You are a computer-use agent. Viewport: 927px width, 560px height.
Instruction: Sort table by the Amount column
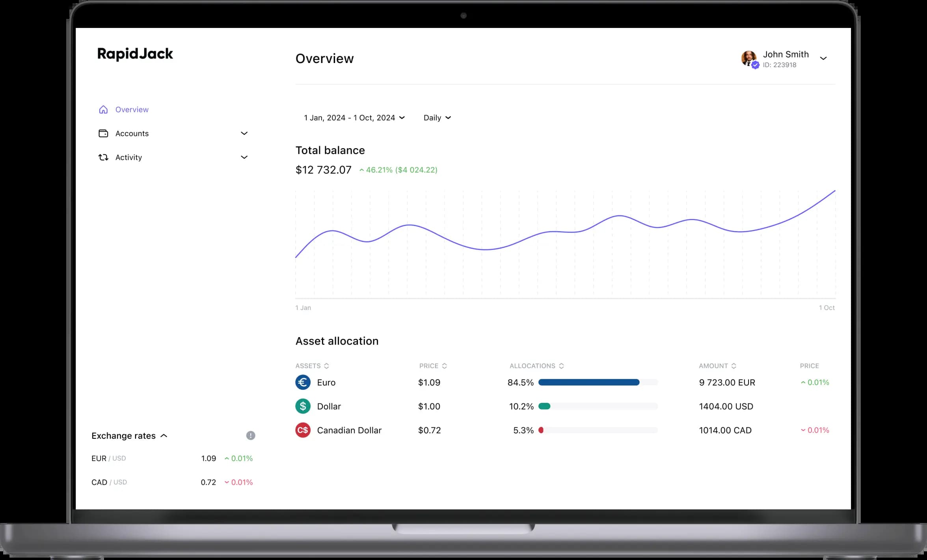tap(717, 366)
